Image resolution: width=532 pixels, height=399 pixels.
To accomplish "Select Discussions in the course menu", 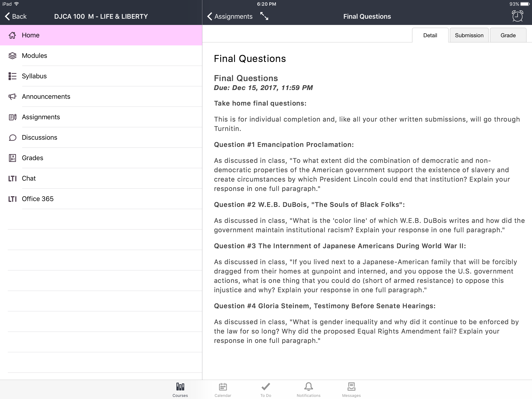I will tap(101, 137).
